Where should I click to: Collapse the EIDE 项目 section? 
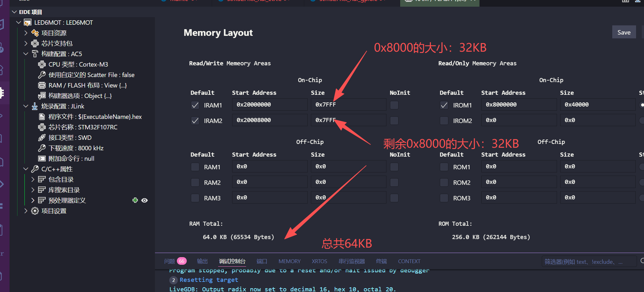pos(14,12)
